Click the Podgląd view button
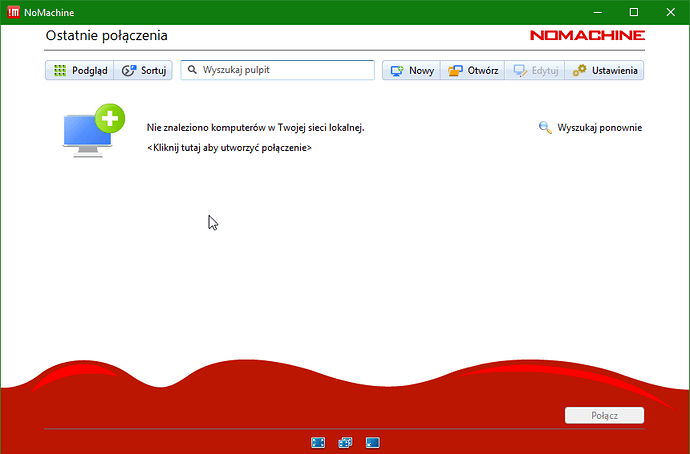Screen dimensions: 690x454 tap(79, 71)
